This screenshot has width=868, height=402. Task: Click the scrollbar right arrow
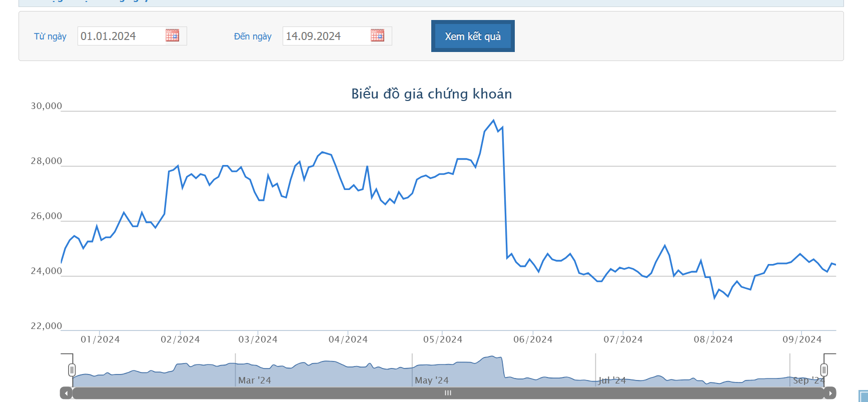point(830,393)
